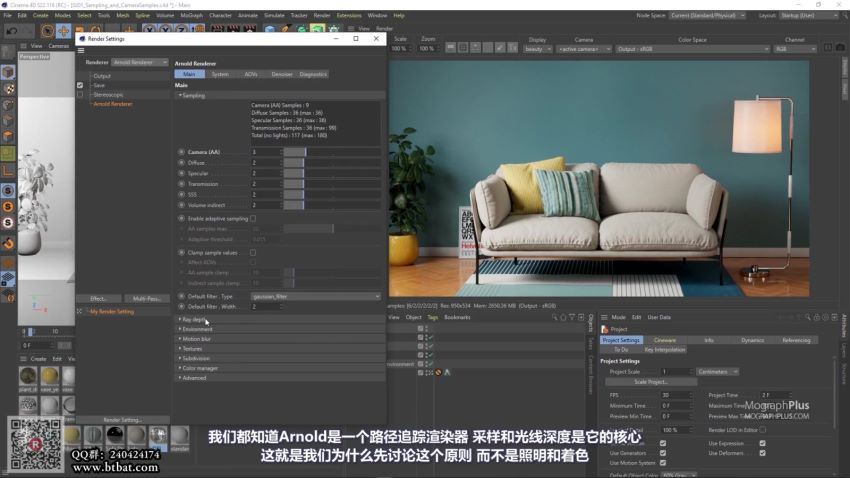This screenshot has height=478, width=850.
Task: Open the Color Space Output sRGB dropdown
Action: tap(693, 49)
